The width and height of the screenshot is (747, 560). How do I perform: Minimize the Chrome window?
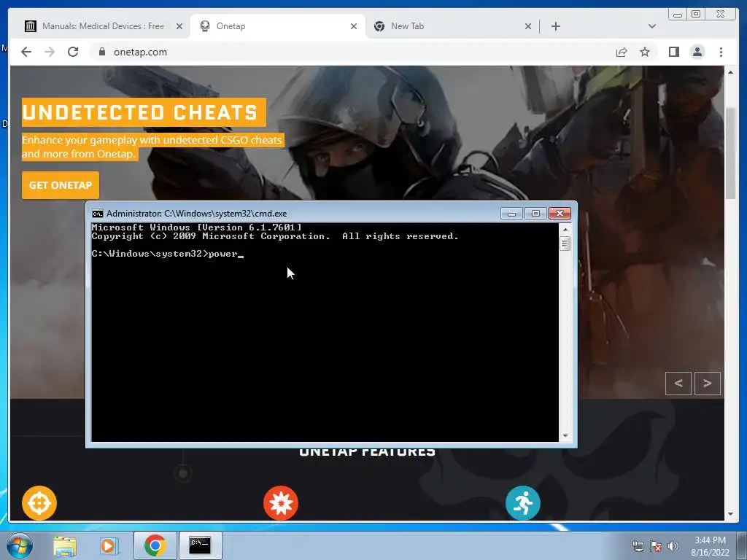[677, 15]
